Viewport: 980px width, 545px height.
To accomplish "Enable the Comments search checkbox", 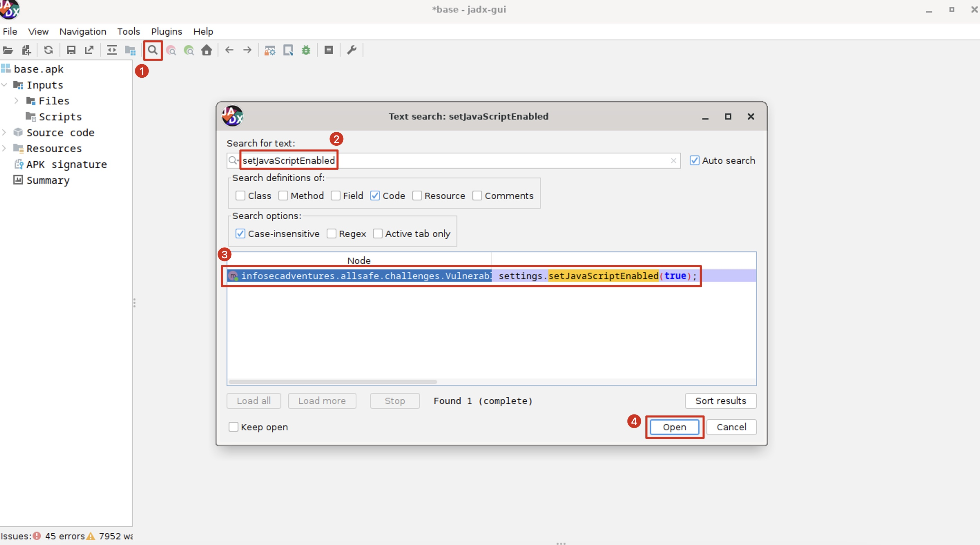I will (477, 195).
